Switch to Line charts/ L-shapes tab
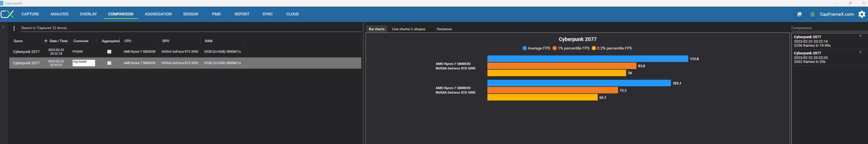The width and height of the screenshot is (868, 144). (408, 29)
